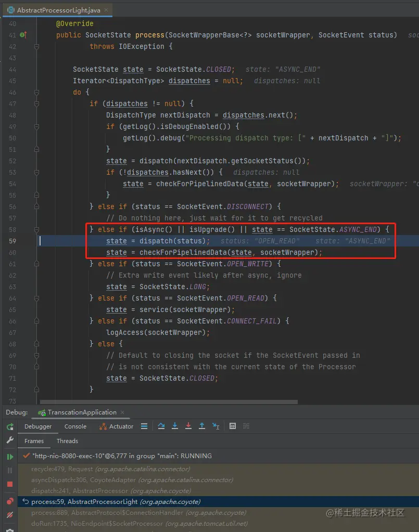Select the AbstractProcessorLight.java editor tab

coord(58,10)
